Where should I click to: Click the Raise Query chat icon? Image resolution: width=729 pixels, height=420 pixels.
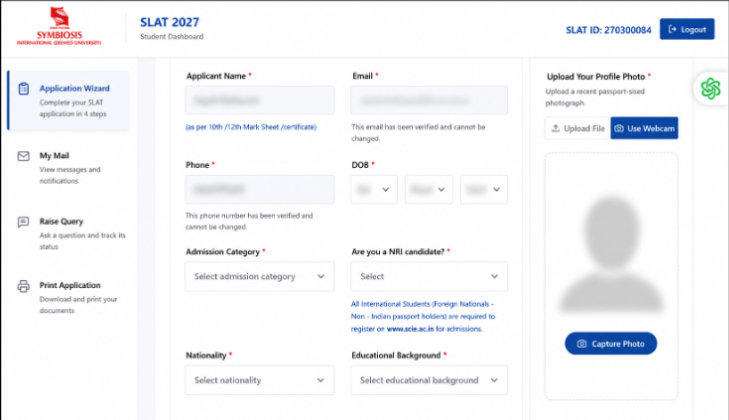coord(23,222)
